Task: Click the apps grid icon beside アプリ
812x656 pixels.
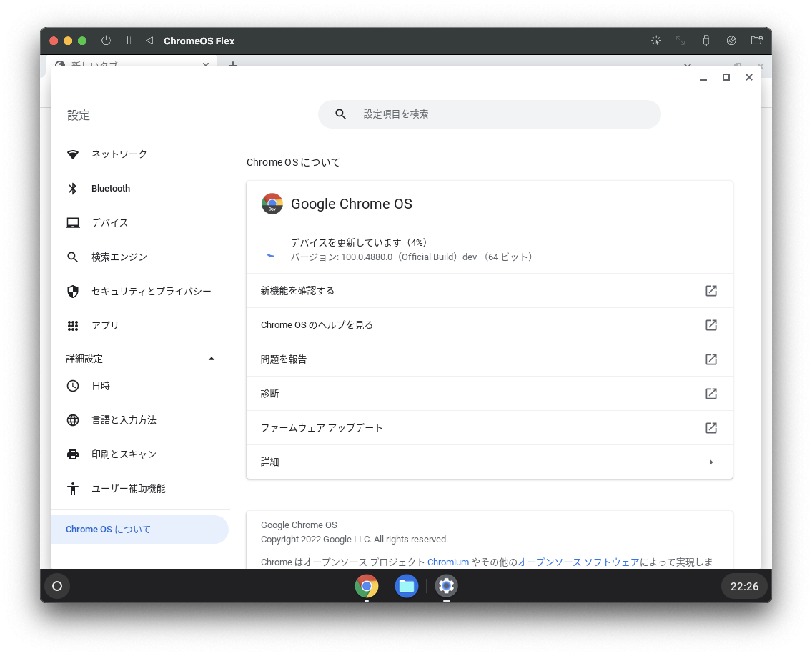Action: point(73,325)
